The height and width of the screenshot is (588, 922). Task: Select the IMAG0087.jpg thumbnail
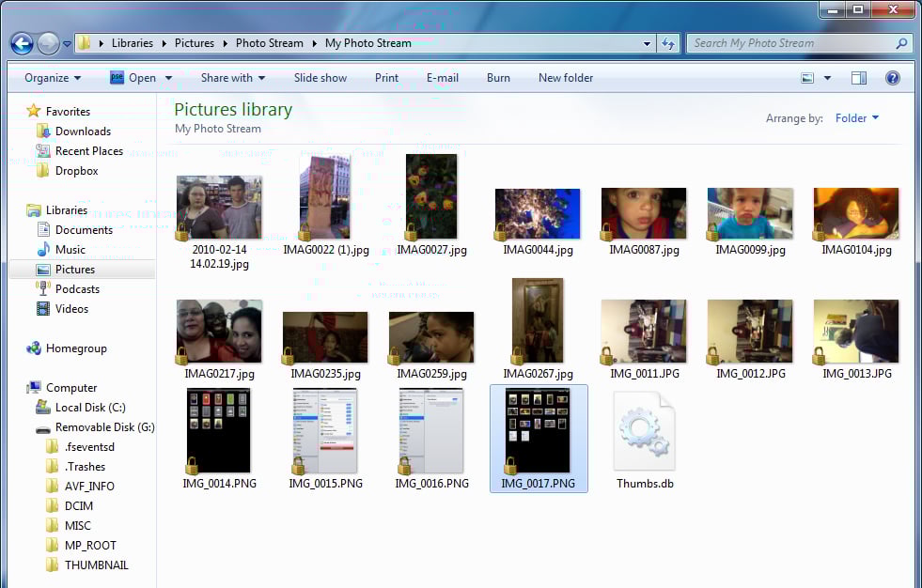(x=644, y=214)
